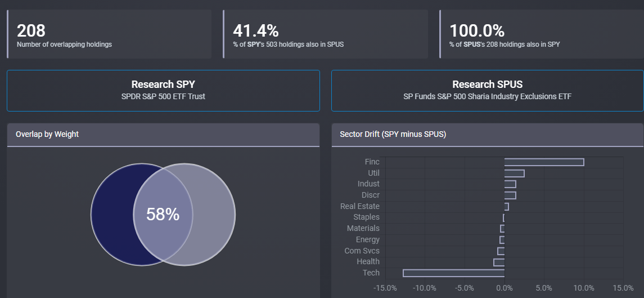Click the -5.0% axis tick label

465,288
